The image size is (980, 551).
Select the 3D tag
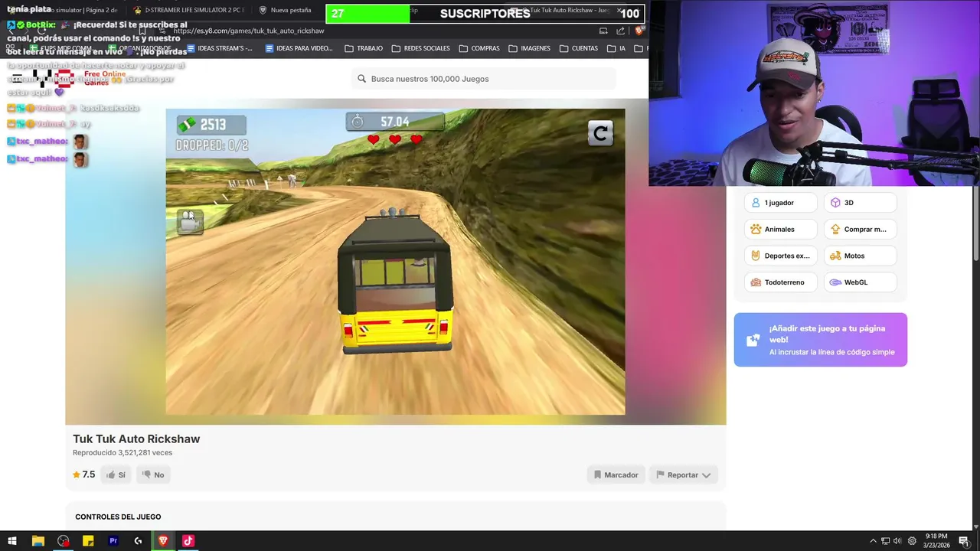tap(860, 203)
